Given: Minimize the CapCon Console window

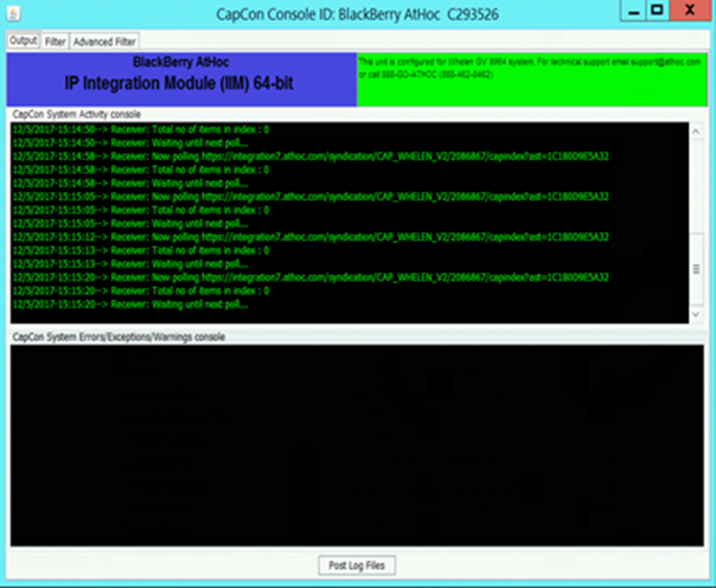Looking at the screenshot, I should 634,11.
